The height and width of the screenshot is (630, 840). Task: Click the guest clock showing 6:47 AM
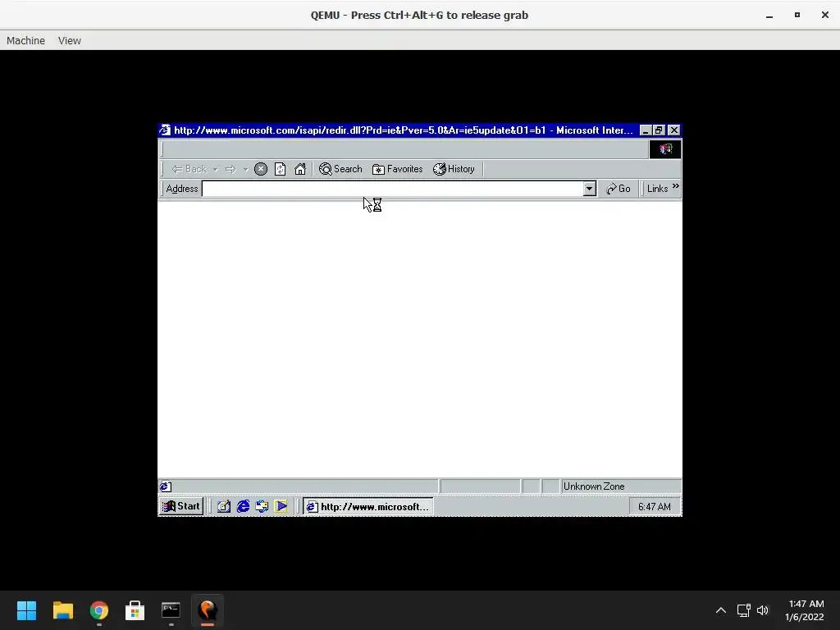pyautogui.click(x=655, y=507)
